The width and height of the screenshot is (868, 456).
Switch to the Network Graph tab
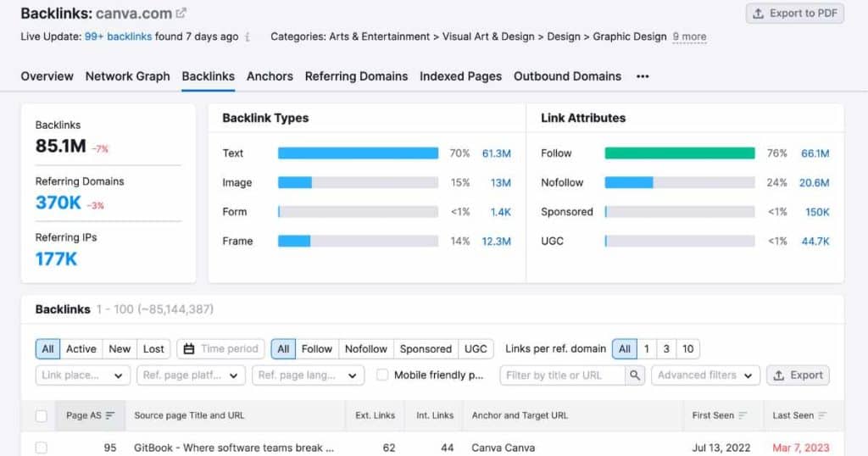pyautogui.click(x=127, y=76)
